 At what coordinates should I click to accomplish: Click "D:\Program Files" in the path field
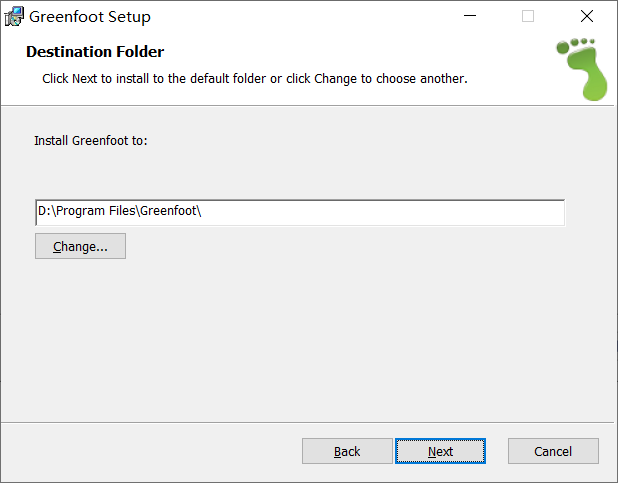point(85,212)
